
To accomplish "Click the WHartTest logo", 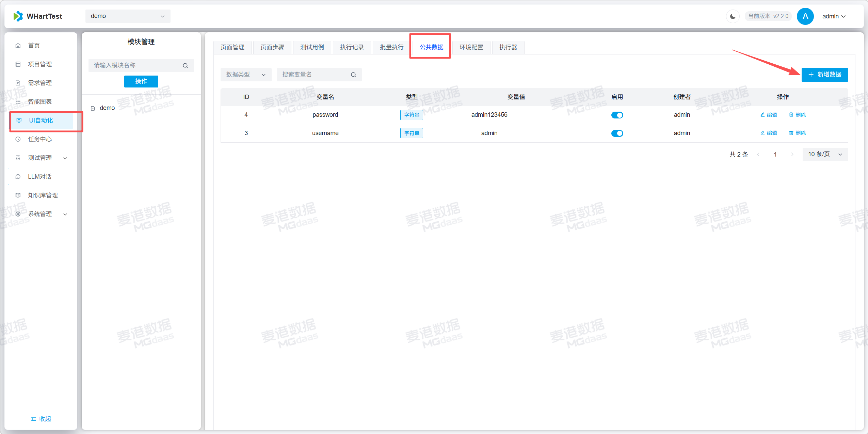I will (18, 16).
